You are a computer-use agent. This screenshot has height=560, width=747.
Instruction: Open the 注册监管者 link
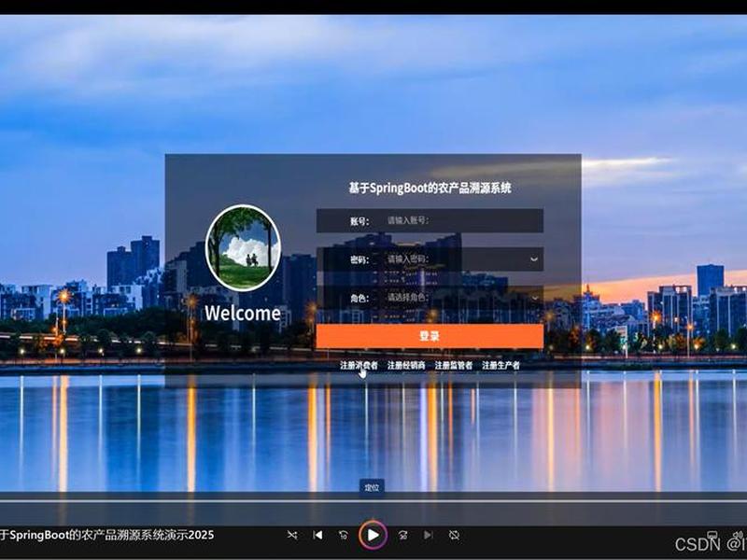[x=454, y=365]
